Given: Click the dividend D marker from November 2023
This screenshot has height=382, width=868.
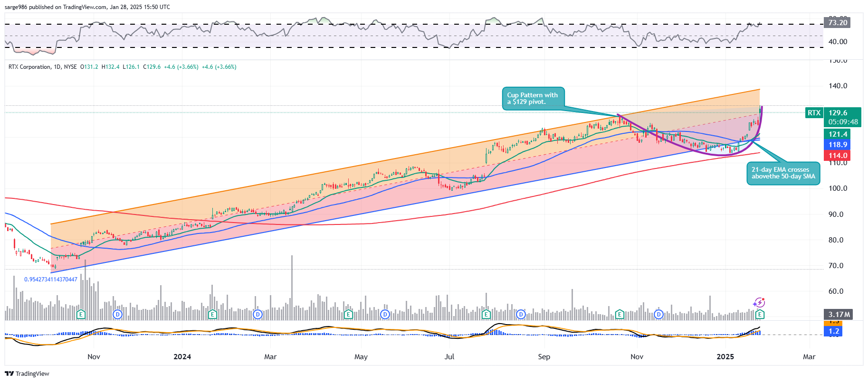Looking at the screenshot, I should 117,314.
